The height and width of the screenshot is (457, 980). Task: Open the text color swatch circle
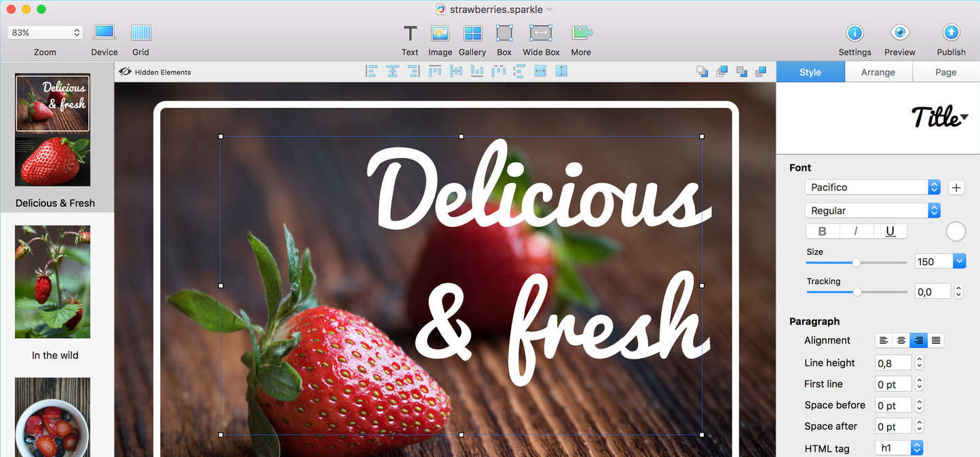click(x=956, y=232)
